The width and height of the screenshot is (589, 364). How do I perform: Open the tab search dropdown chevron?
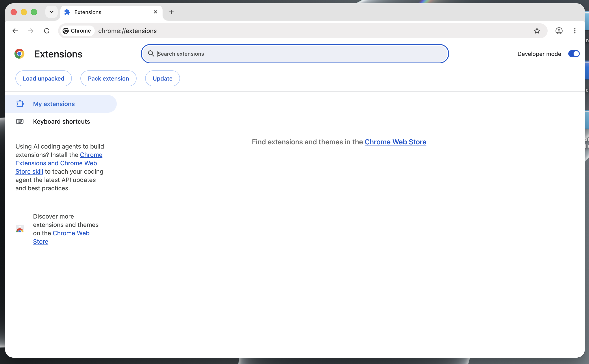click(x=51, y=12)
